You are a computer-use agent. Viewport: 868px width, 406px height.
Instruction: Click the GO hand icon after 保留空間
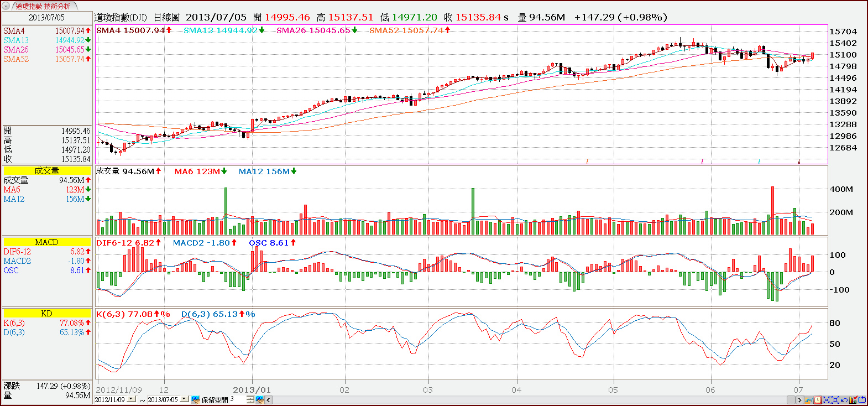(x=260, y=399)
